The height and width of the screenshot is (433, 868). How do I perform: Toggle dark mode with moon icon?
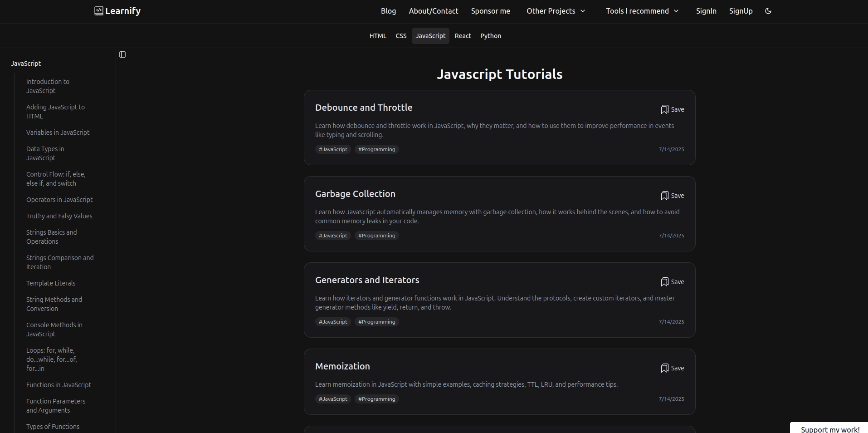click(x=768, y=11)
